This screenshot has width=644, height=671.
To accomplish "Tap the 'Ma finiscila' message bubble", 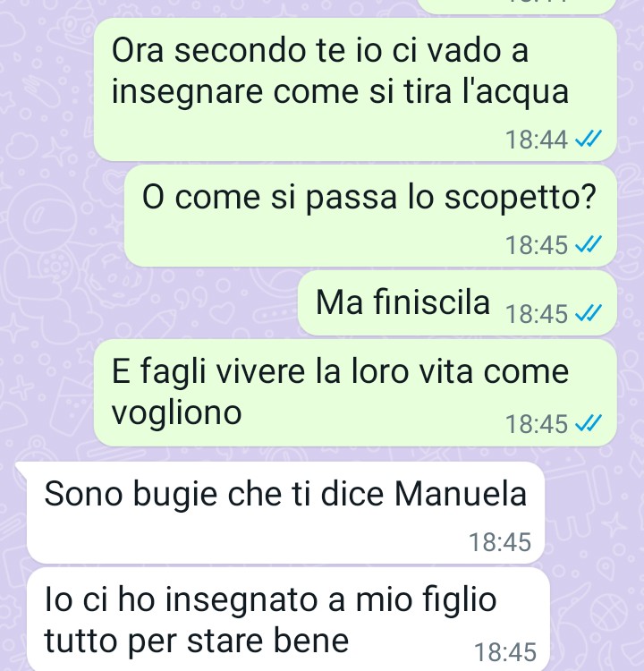I will coord(457,303).
